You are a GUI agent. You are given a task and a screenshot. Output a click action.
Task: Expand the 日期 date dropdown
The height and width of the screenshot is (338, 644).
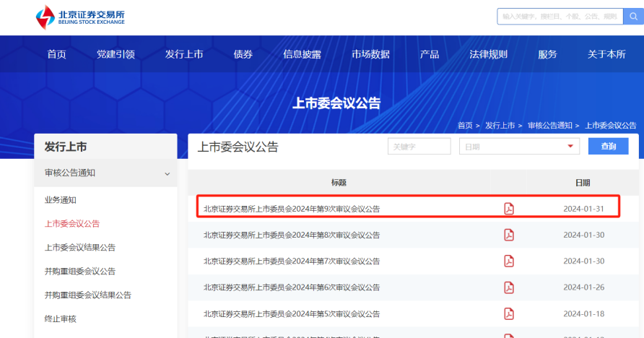519,147
